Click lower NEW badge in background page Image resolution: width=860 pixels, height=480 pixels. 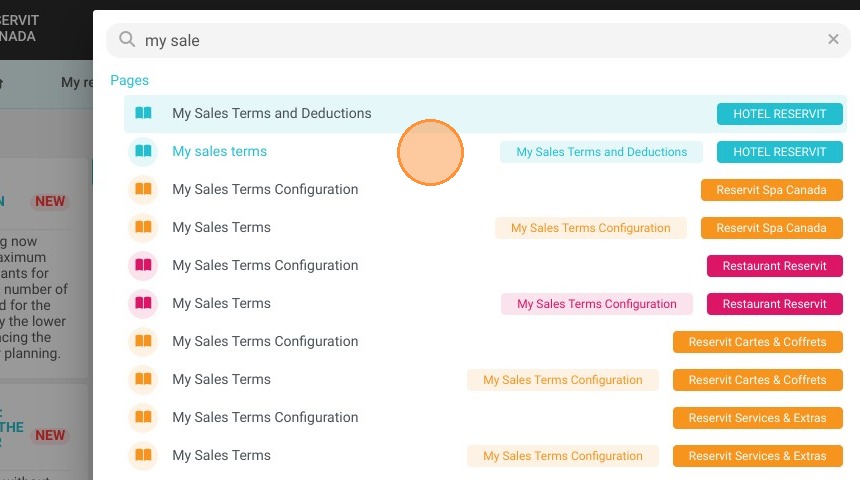click(50, 435)
